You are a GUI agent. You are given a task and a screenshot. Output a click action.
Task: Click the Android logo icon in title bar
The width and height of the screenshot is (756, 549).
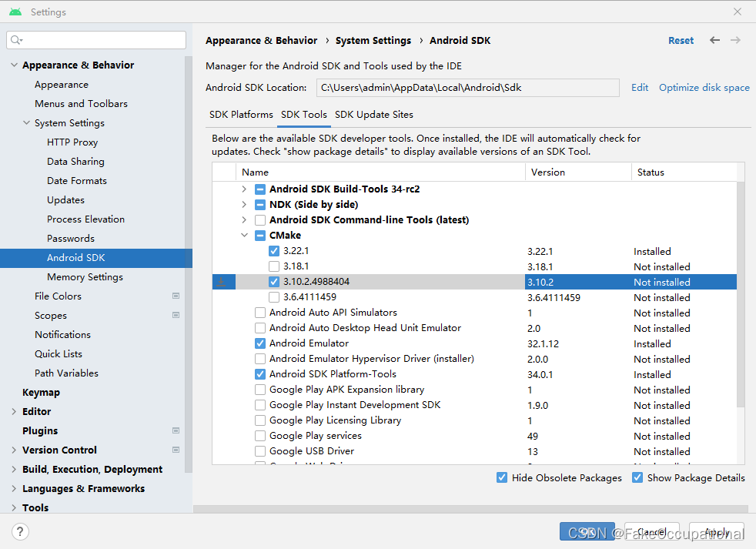click(15, 12)
